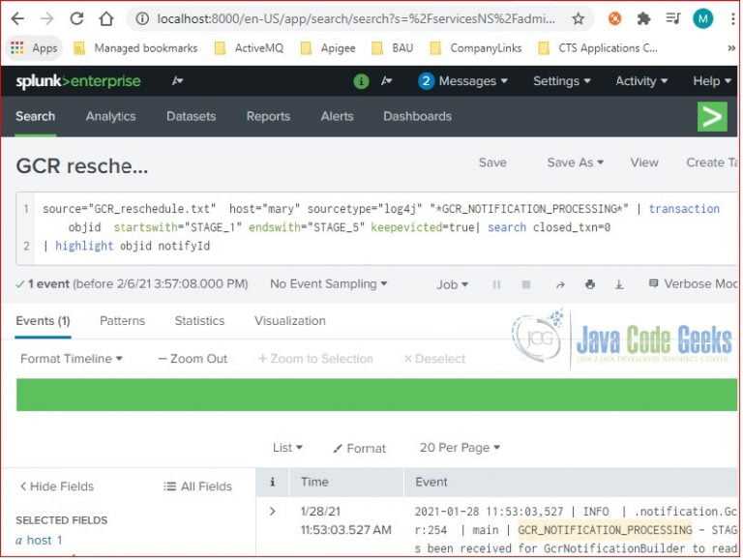
Task: Open the Help menu
Action: (x=712, y=81)
